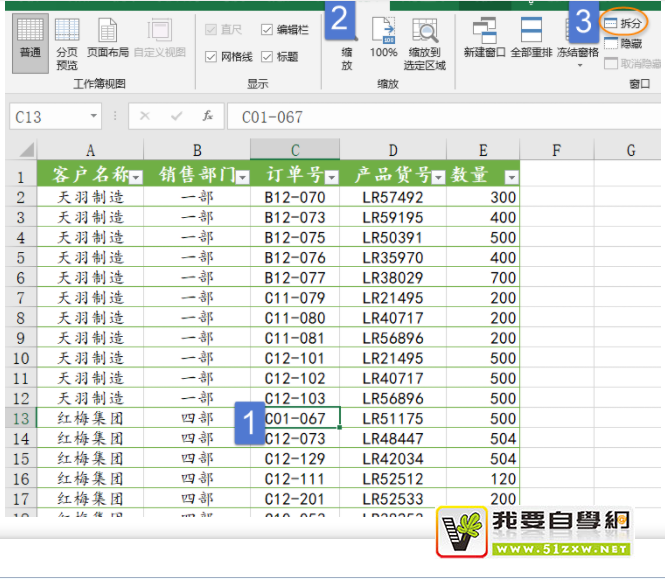The height and width of the screenshot is (579, 665).
Task: Select row 13 header
Action: [x=20, y=417]
